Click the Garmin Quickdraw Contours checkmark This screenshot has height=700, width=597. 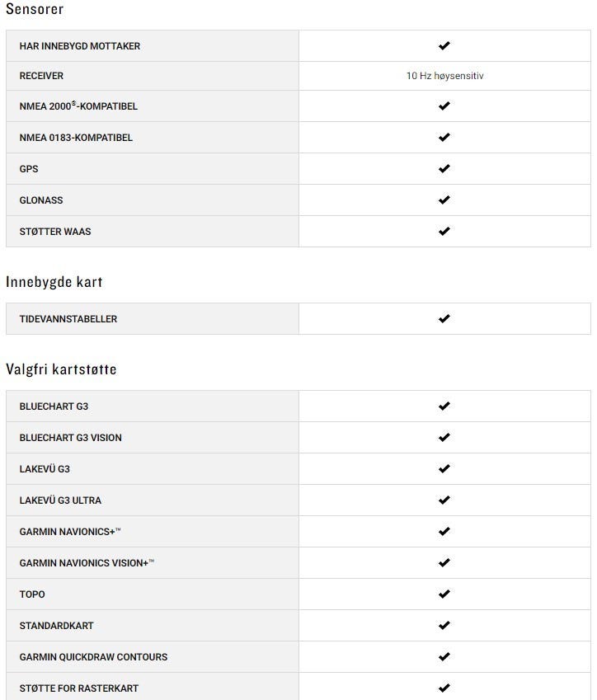[x=444, y=657]
